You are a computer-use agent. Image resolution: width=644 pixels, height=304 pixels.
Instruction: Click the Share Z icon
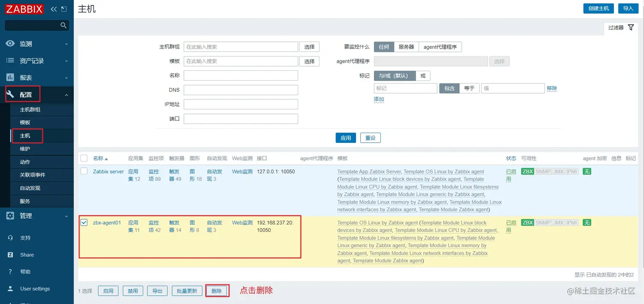(10, 255)
